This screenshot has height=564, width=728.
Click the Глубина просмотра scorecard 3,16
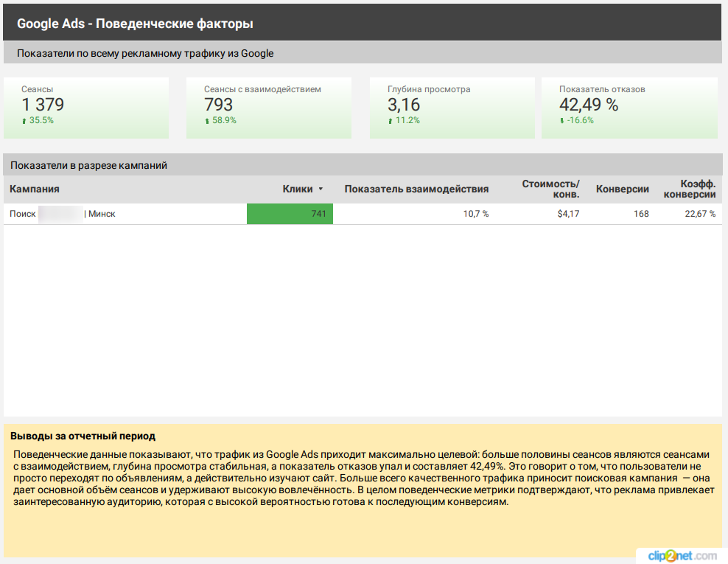(x=404, y=105)
